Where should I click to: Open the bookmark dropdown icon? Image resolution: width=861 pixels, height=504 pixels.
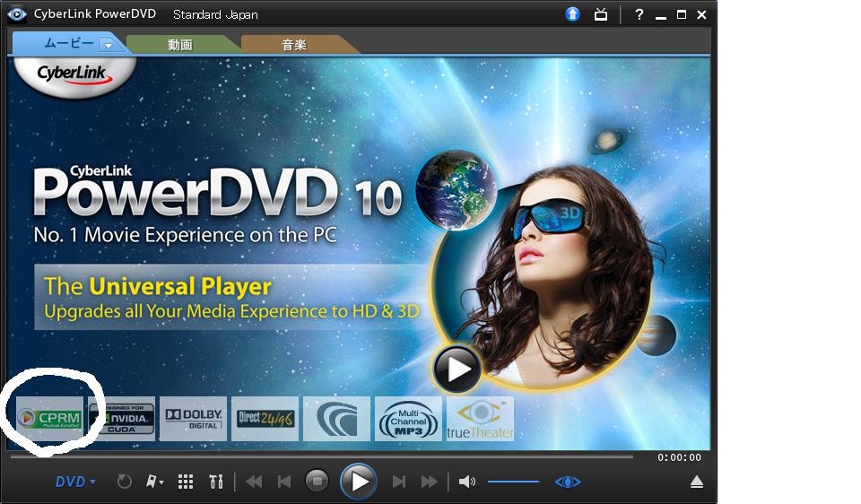[154, 482]
